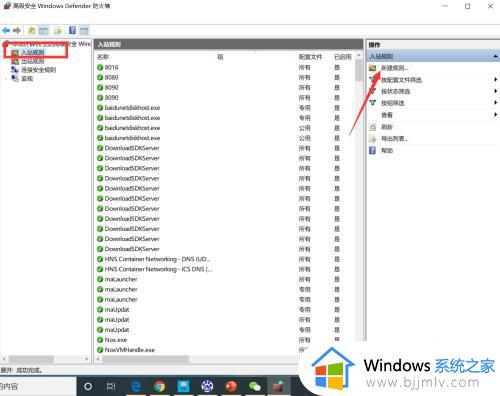This screenshot has height=396, width=500.
Task: Click the Forward arrow in the toolbar
Action: coord(17,31)
